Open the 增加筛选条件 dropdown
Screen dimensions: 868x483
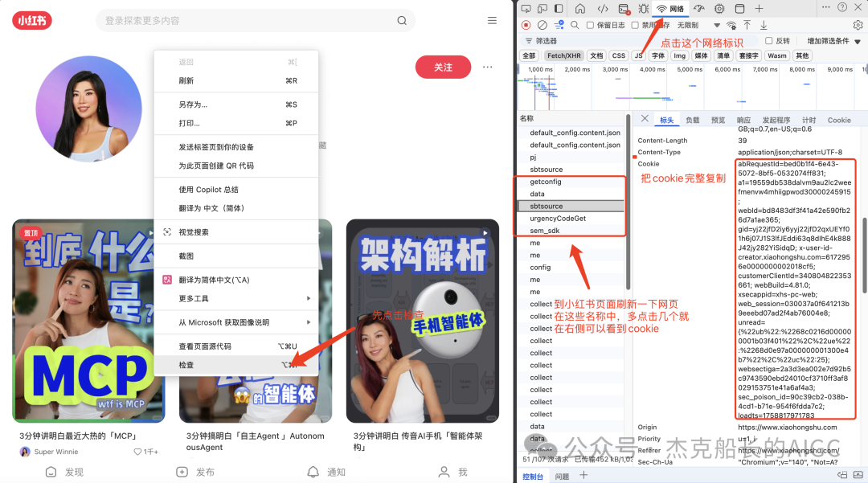pos(833,41)
